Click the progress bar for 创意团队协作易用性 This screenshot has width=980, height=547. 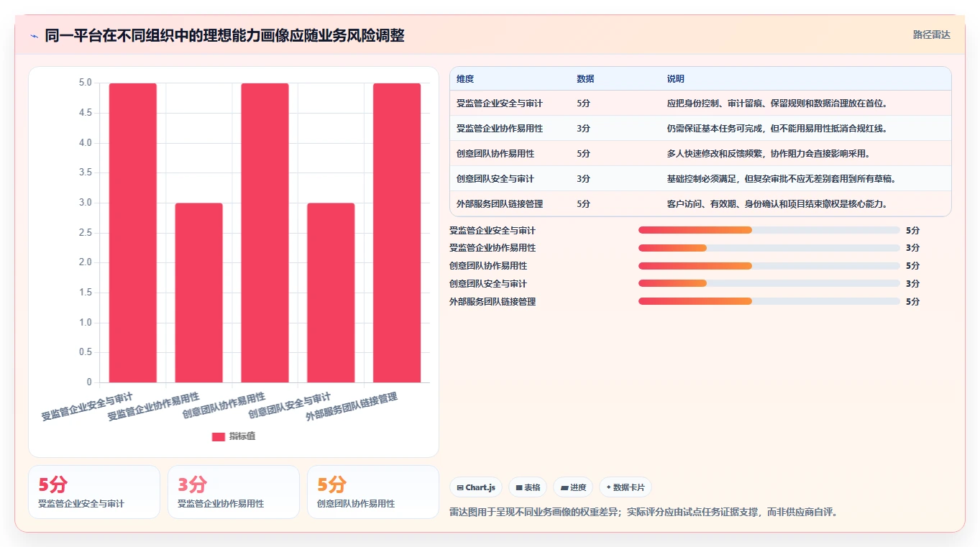tap(769, 266)
